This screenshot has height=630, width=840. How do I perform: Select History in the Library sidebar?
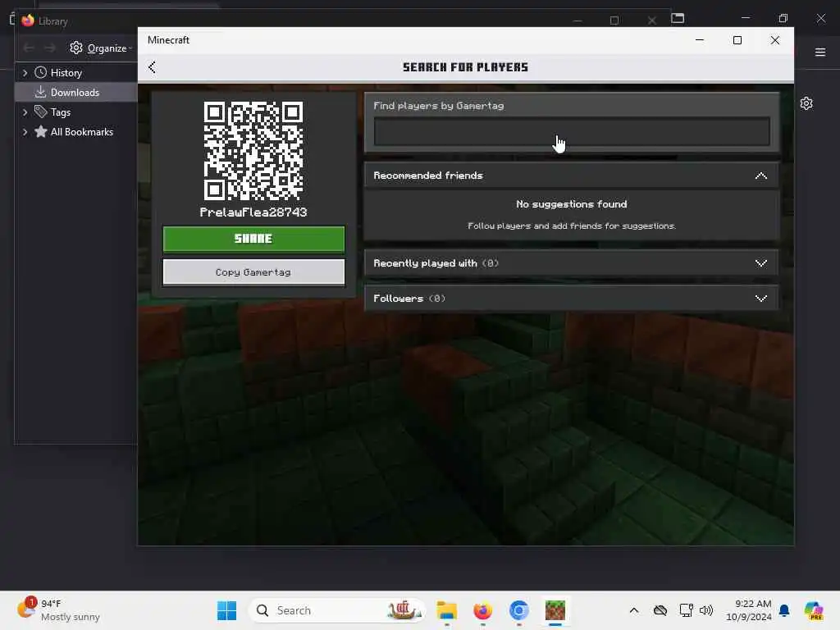[66, 73]
